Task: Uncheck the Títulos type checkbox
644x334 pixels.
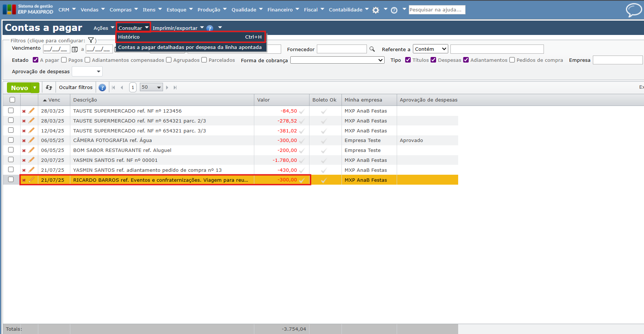Action: click(x=408, y=60)
